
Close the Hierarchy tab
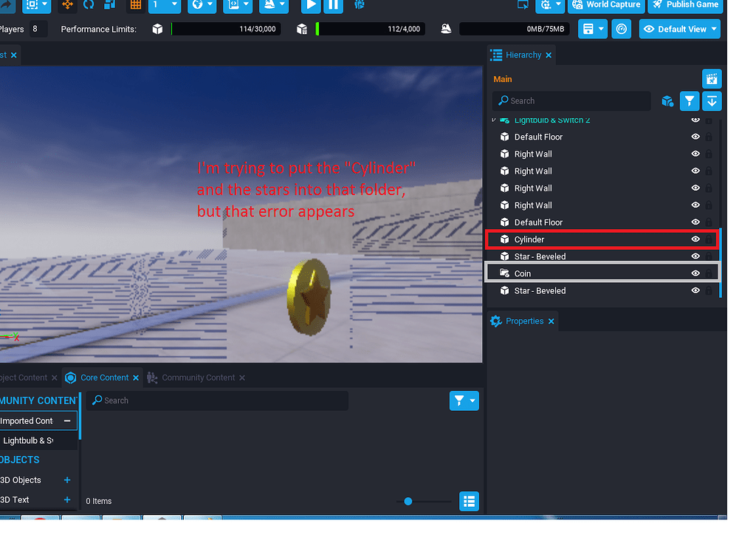(549, 55)
